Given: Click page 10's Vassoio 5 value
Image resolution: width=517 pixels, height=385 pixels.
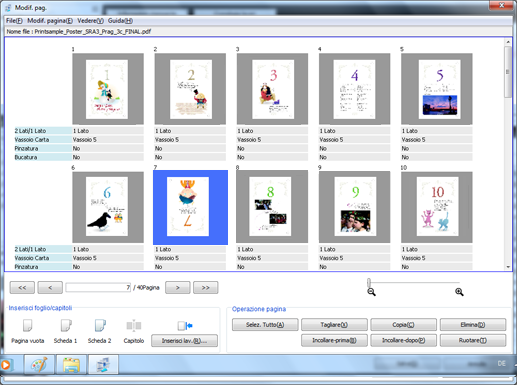Looking at the screenshot, I should 437,258.
